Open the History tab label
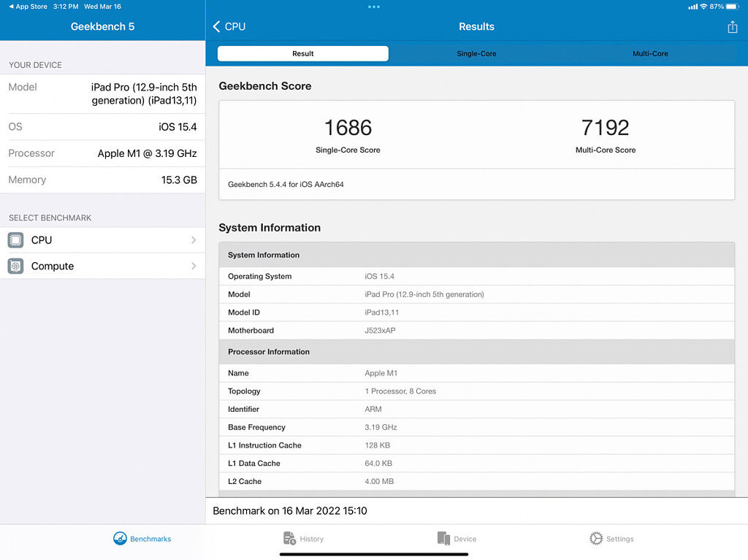Screen dimensions: 748x560 pyautogui.click(x=311, y=539)
